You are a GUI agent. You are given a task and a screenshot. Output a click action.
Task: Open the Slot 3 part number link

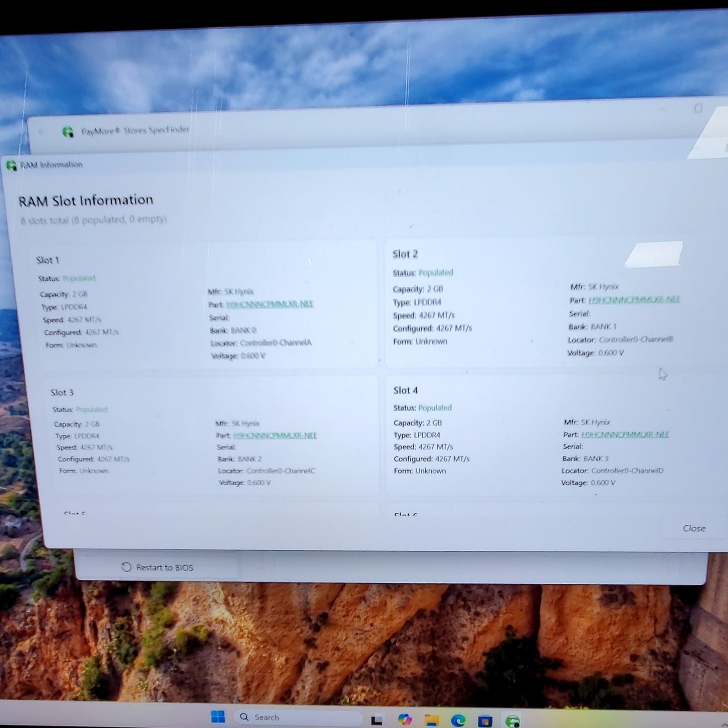(275, 435)
